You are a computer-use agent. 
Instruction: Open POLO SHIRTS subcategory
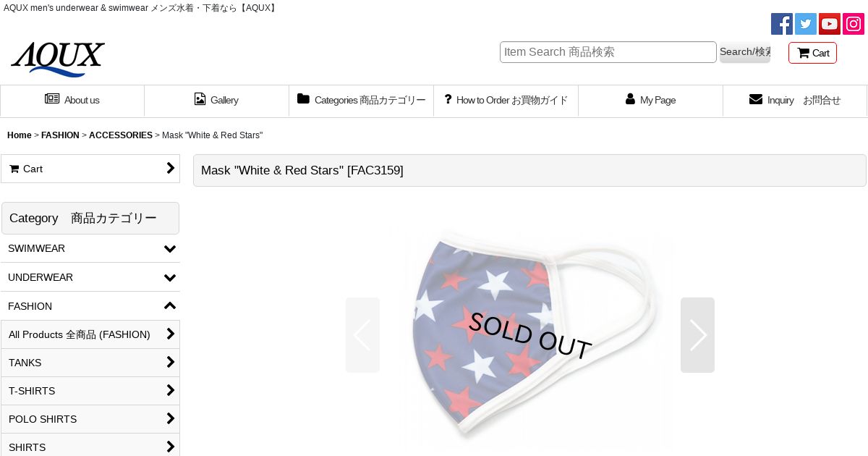coord(90,419)
